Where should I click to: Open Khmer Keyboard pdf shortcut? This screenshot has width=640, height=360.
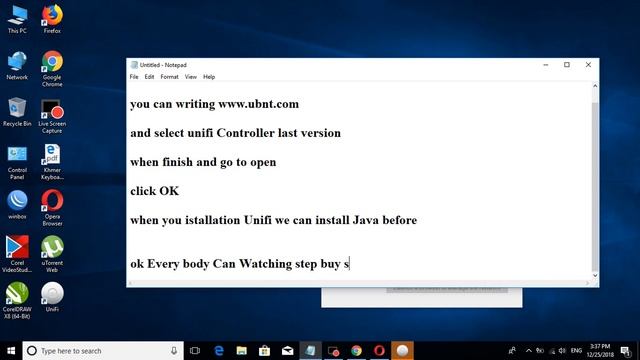52,162
